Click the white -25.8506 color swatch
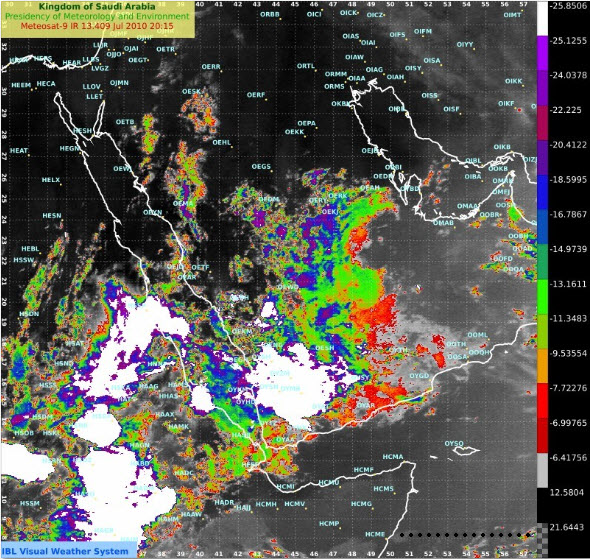The height and width of the screenshot is (559, 590). [x=542, y=18]
